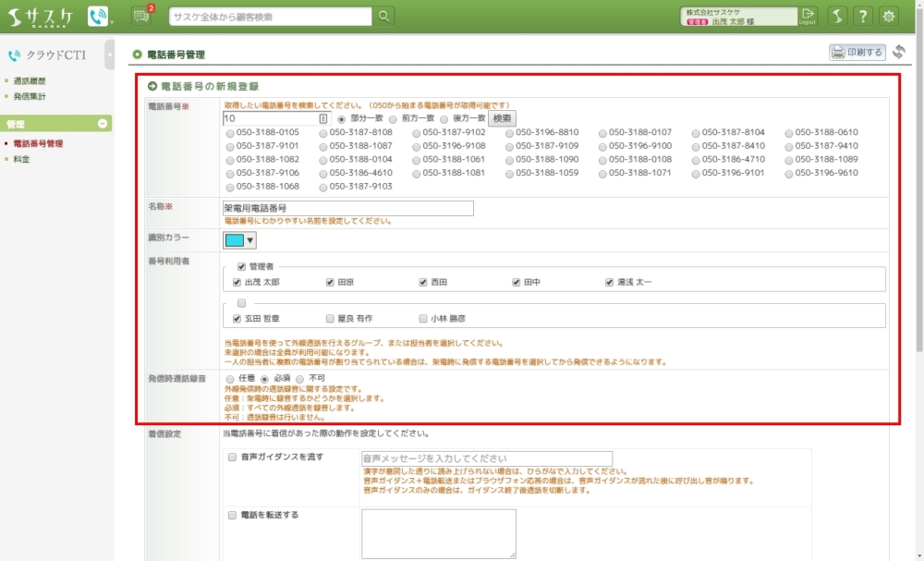Open the 識別カラー color dropdown

click(x=239, y=241)
